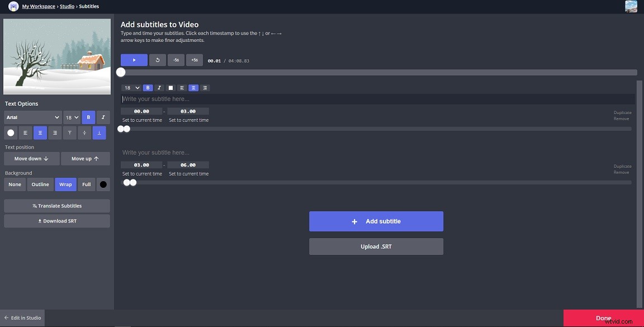Image resolution: width=644 pixels, height=327 pixels.
Task: Open the font size 18 dropdown
Action: tap(71, 117)
